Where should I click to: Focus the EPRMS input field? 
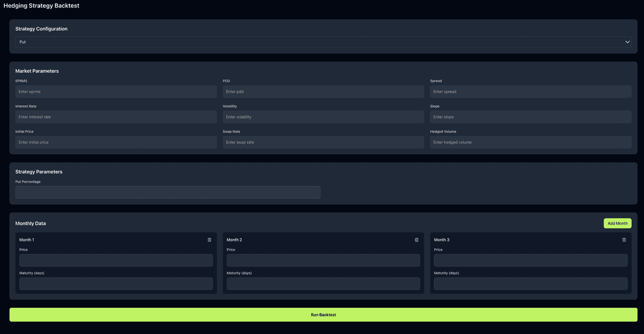(116, 92)
